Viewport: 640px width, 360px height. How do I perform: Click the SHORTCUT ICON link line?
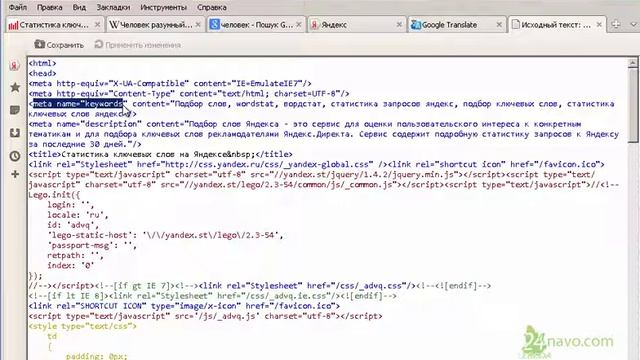184,306
